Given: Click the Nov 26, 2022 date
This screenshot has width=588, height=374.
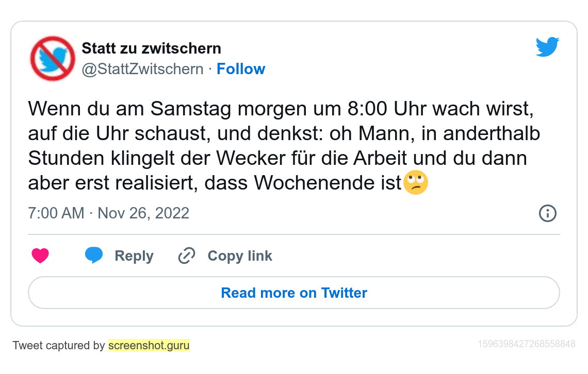Looking at the screenshot, I should click(143, 213).
